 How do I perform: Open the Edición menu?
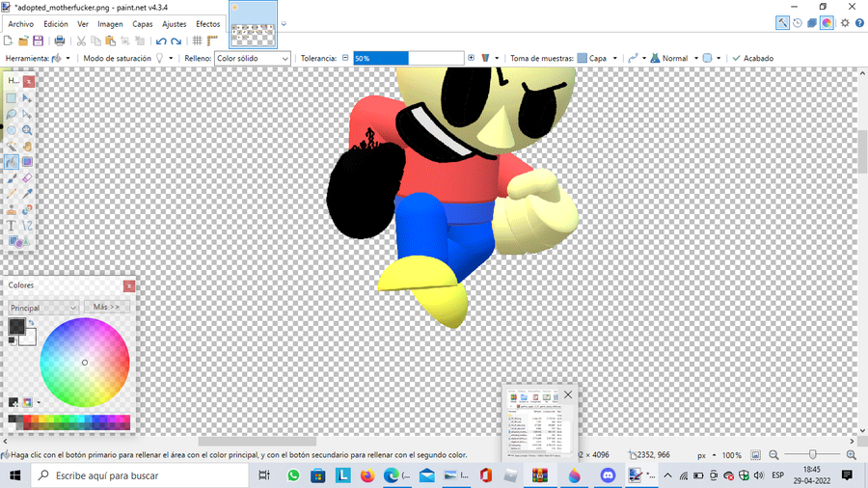56,24
